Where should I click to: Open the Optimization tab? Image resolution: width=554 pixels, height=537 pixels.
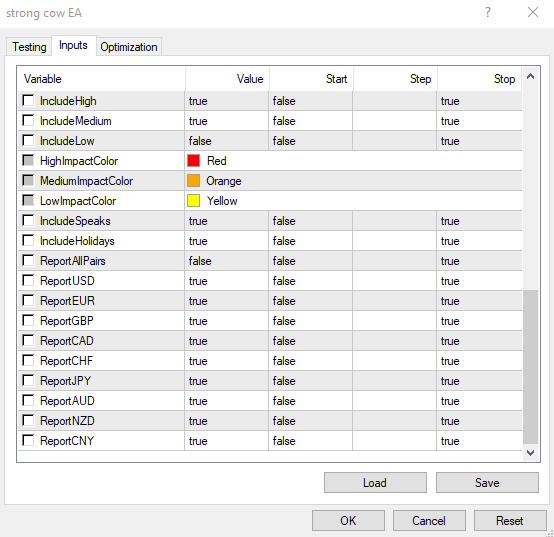129,47
